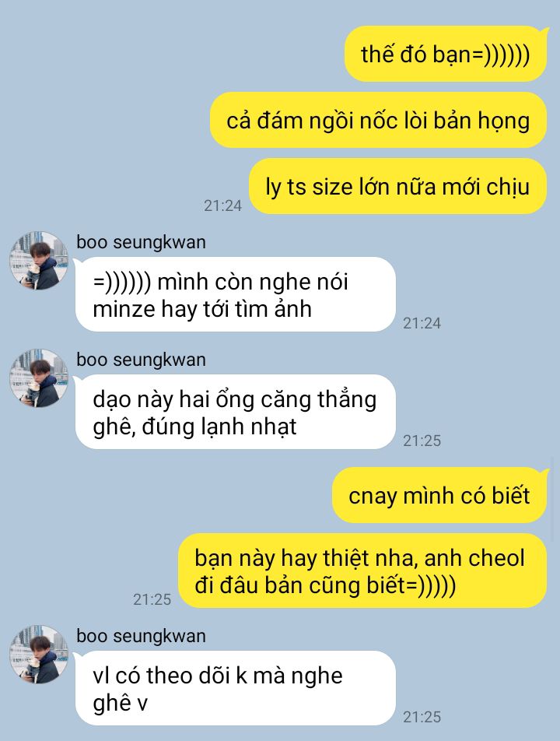
Task: Tap the sender name above "dạo này hai ổng"
Action: pyautogui.click(x=142, y=360)
